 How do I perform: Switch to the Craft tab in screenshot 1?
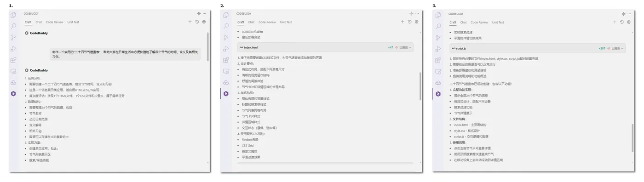click(28, 22)
